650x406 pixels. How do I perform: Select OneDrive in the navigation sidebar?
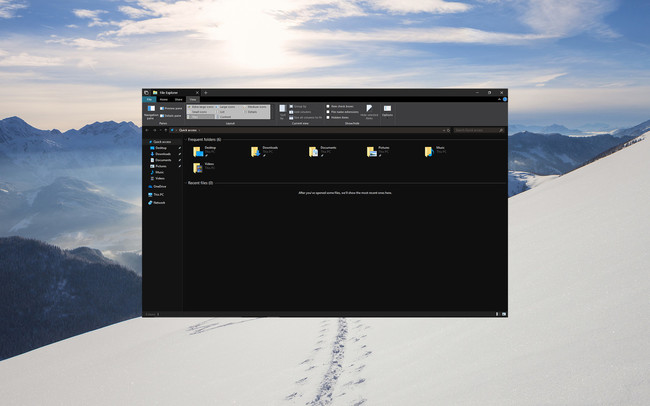158,186
